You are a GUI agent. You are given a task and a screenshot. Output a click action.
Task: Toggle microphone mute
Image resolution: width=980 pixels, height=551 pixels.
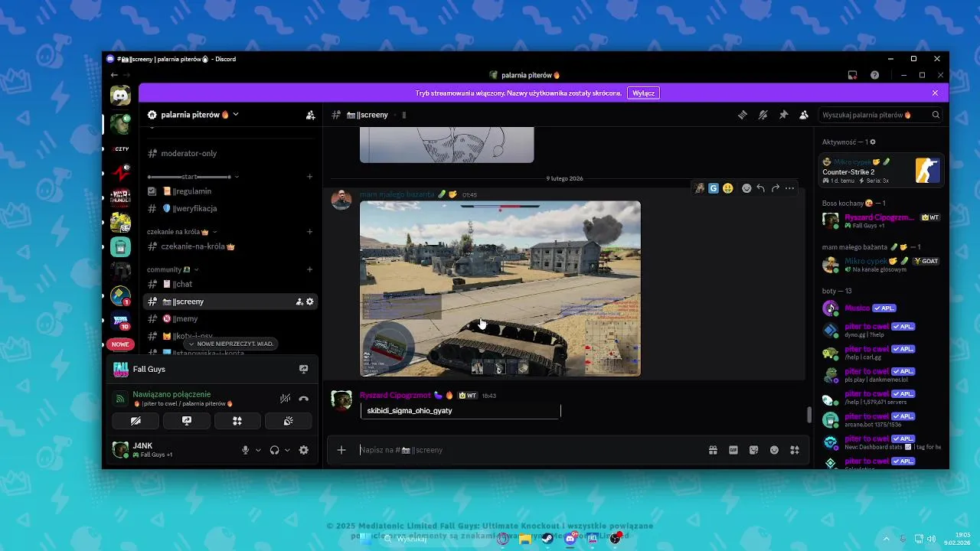[x=246, y=450]
